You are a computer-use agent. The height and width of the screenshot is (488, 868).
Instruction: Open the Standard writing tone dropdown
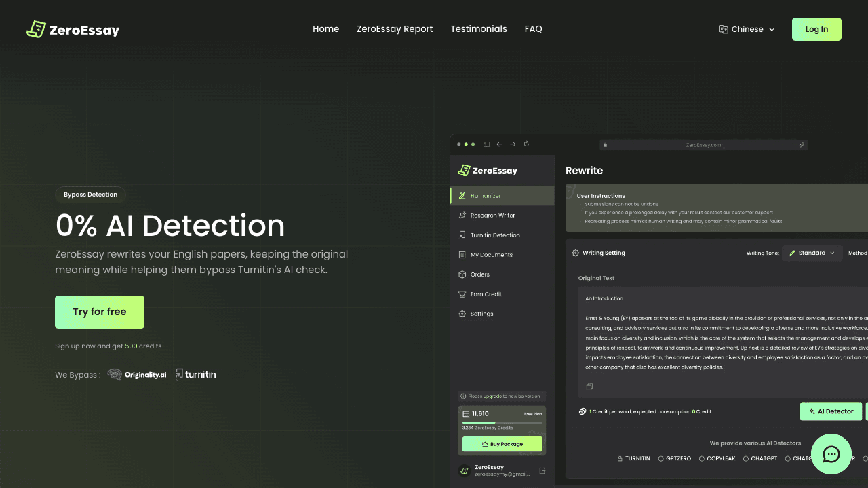click(812, 253)
